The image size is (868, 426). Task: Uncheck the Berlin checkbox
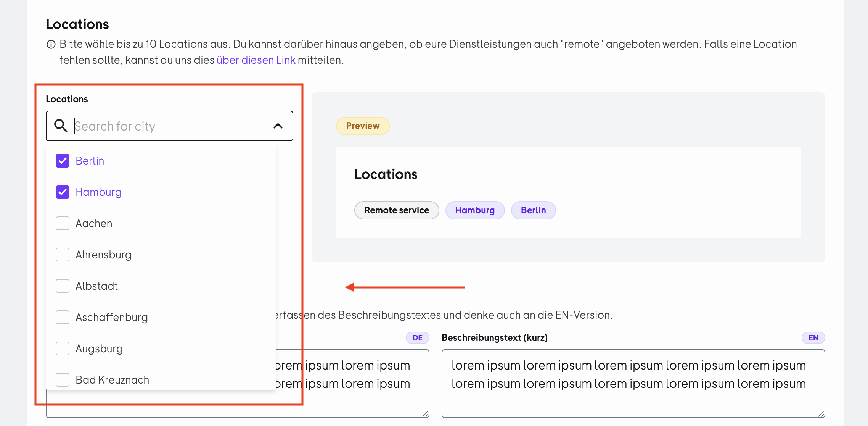coord(63,161)
